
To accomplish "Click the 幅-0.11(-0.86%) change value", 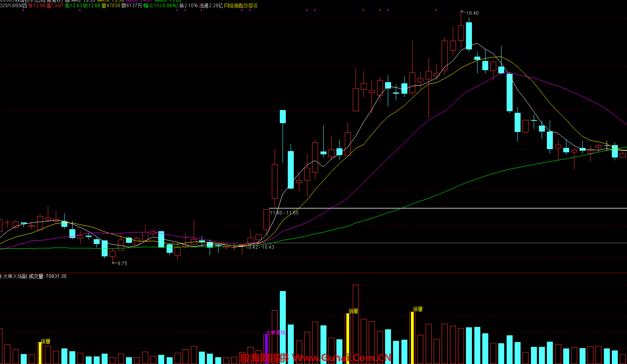I will coord(160,6).
